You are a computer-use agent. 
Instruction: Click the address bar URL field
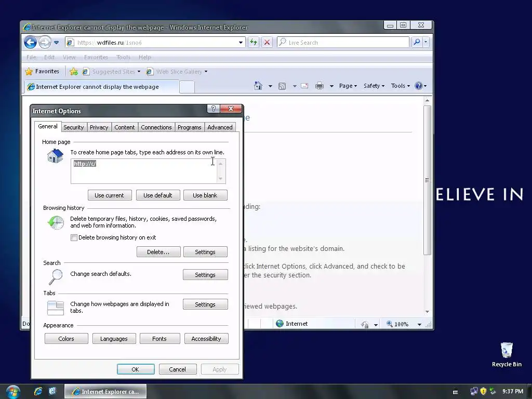(x=154, y=43)
